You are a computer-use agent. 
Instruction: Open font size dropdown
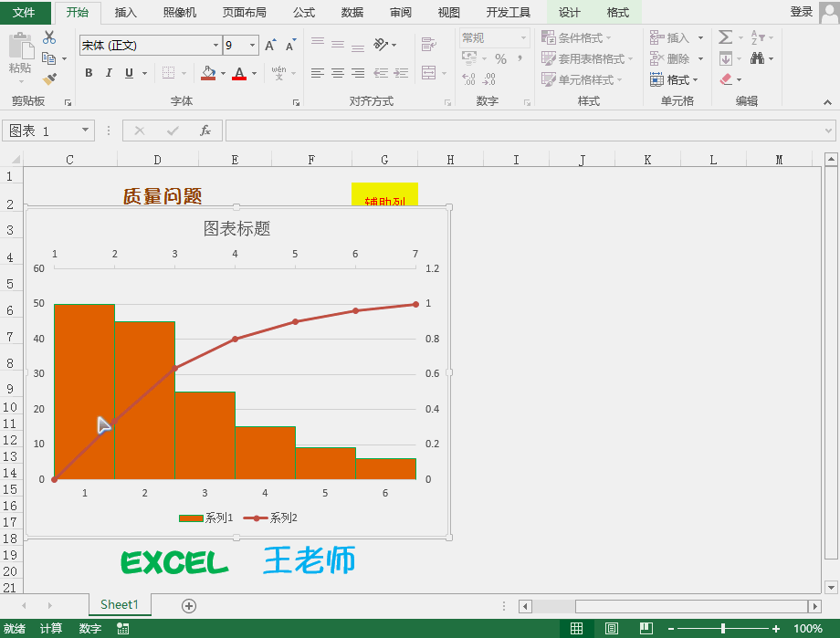pyautogui.click(x=252, y=45)
